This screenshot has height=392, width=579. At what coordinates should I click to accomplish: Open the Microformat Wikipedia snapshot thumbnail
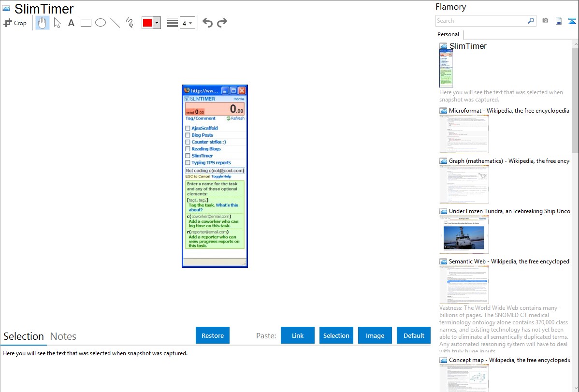tap(464, 134)
